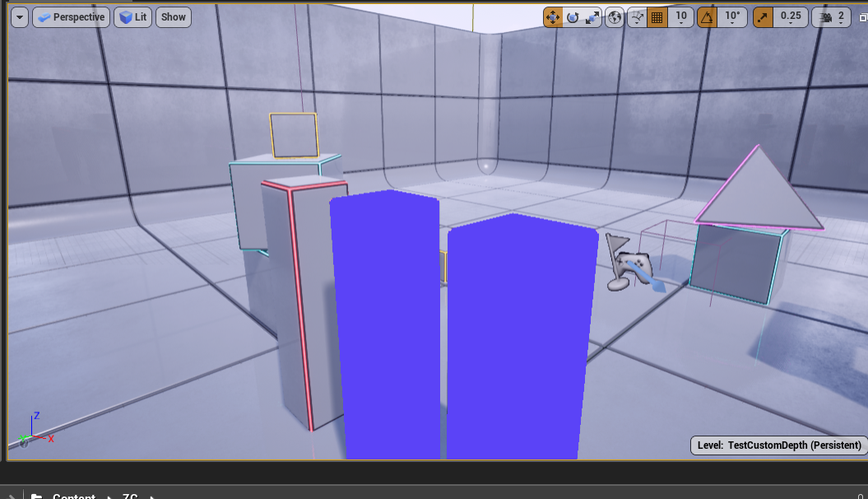Open the Show flags menu

(173, 16)
